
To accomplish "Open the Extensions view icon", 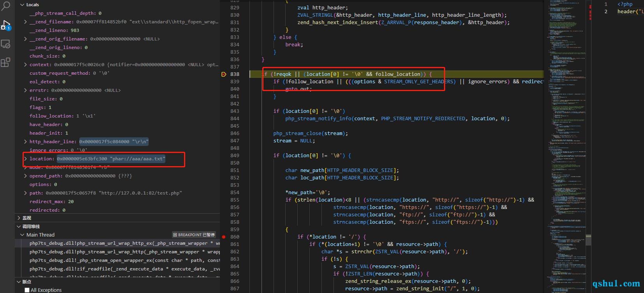I will pyautogui.click(x=6, y=62).
